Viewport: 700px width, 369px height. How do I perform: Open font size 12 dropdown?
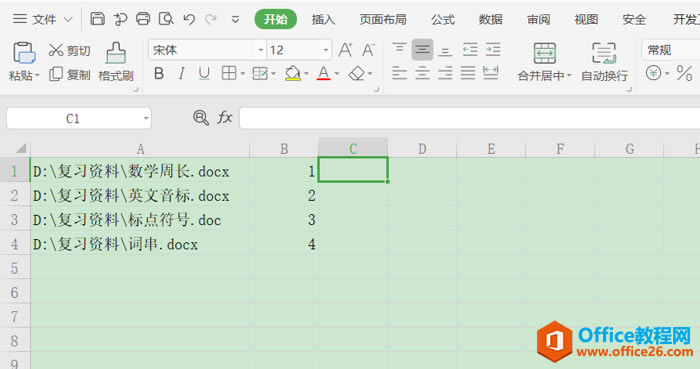pyautogui.click(x=326, y=50)
